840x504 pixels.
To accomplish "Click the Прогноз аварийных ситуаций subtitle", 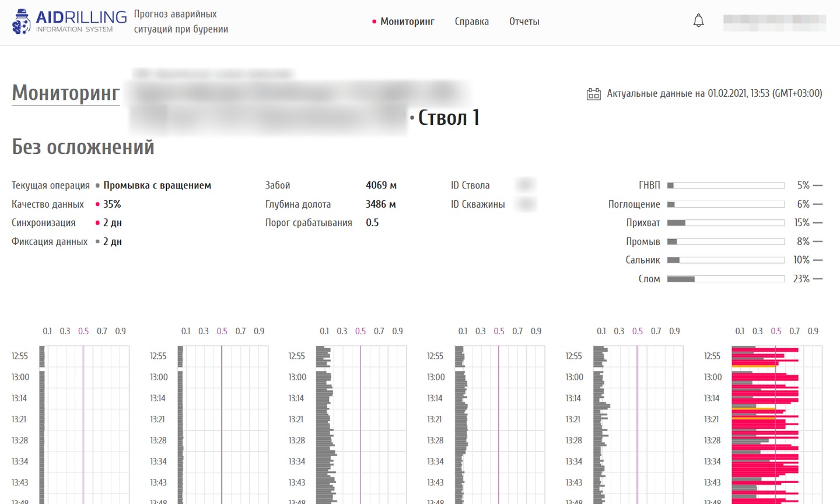I will pyautogui.click(x=181, y=22).
